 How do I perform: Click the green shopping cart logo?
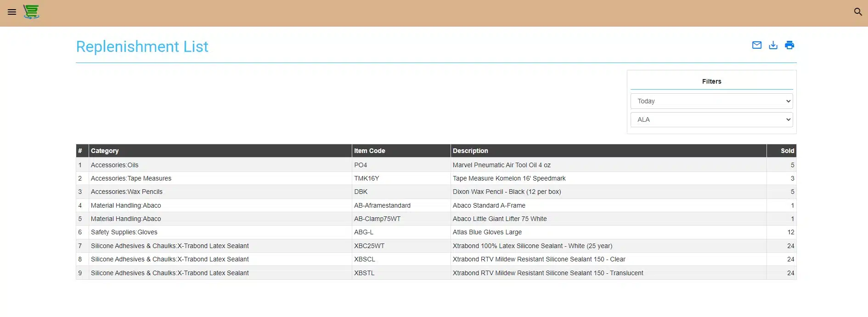31,12
